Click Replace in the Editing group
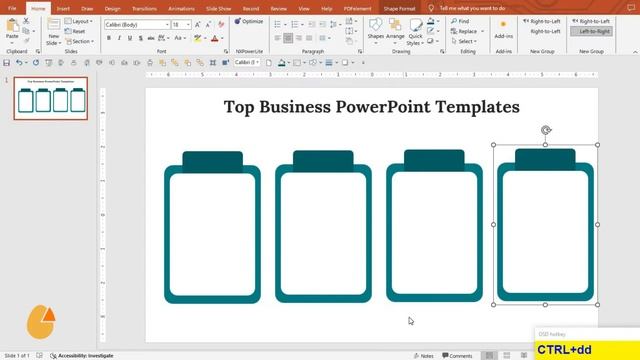640x360 pixels. point(464,31)
